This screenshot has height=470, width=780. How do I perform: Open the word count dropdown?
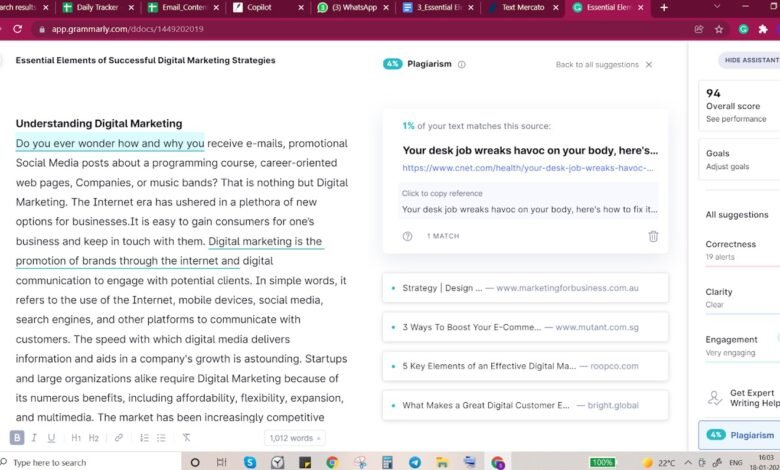point(294,438)
